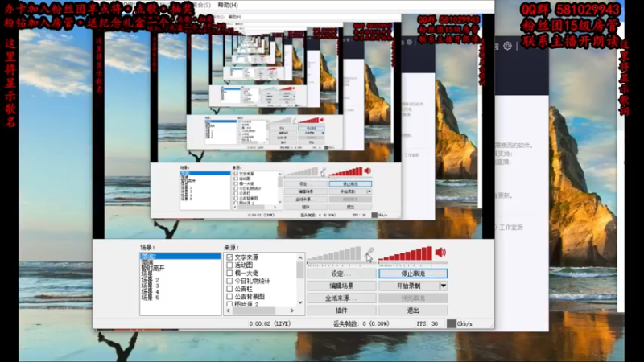Enable the 公告栏 source checkbox
Image resolution: width=644 pixels, height=362 pixels.
point(229,289)
